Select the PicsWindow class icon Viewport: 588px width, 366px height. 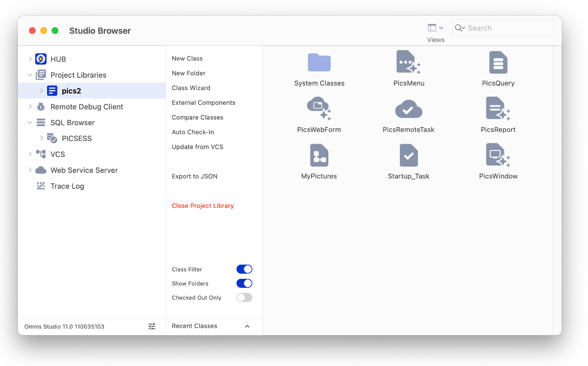(498, 155)
